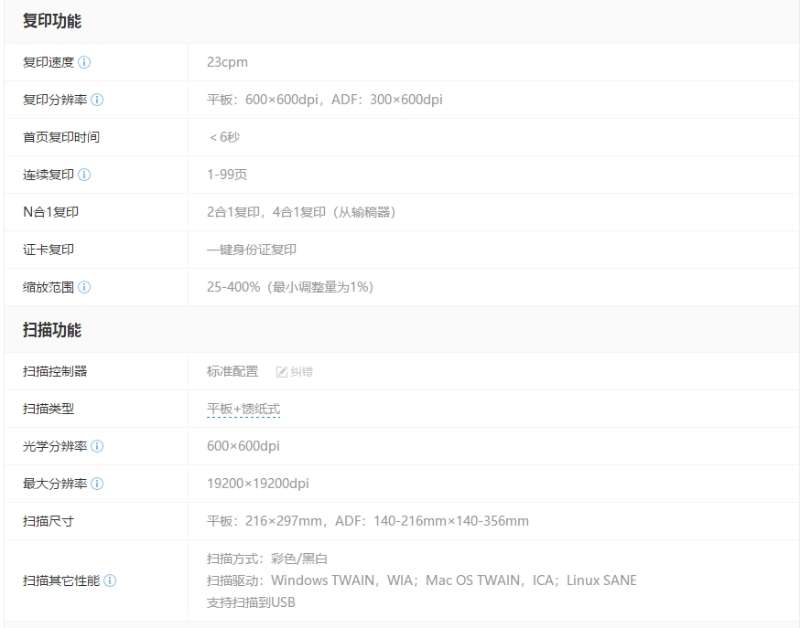The height and width of the screenshot is (628, 800).
Task: Click the 扫描功能 section header
Action: point(52,330)
